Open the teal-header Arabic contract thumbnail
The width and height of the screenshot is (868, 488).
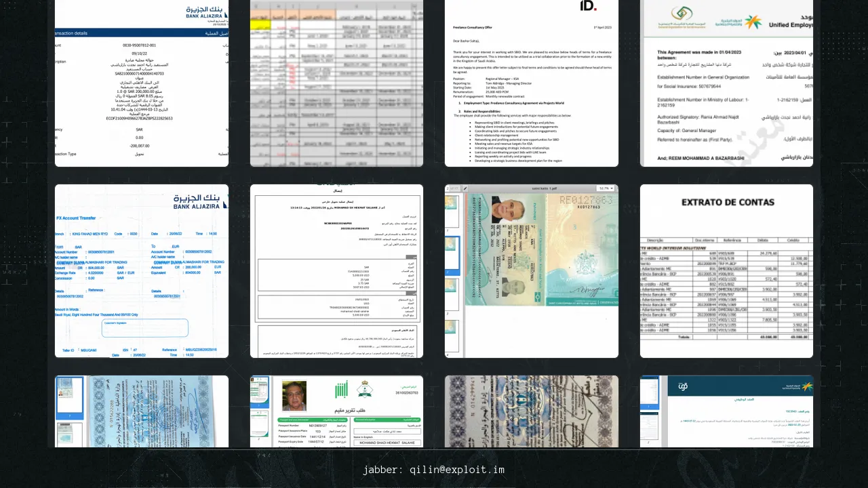(x=726, y=411)
